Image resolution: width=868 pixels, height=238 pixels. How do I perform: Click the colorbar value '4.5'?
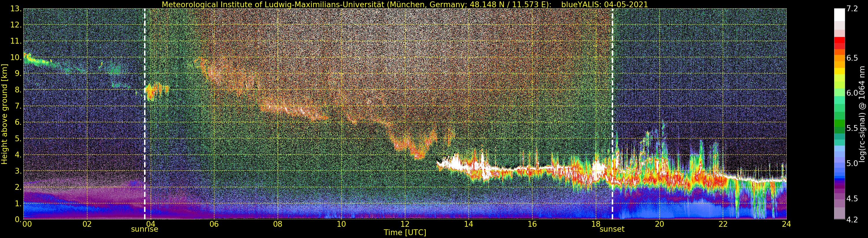pyautogui.click(x=852, y=199)
